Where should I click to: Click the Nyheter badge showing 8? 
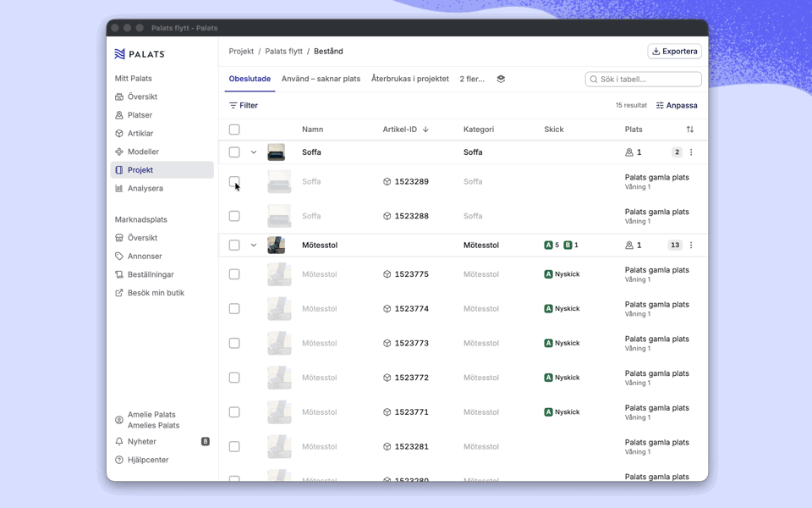coord(205,442)
